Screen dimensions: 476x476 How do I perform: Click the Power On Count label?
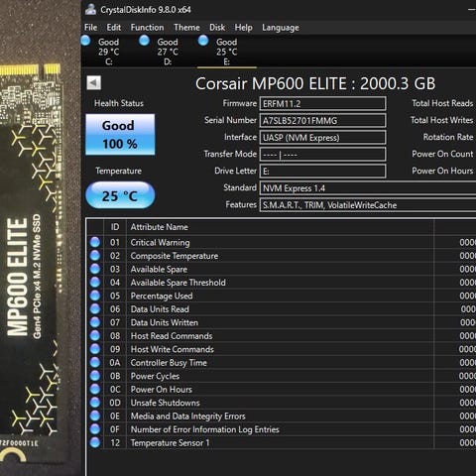442,154
